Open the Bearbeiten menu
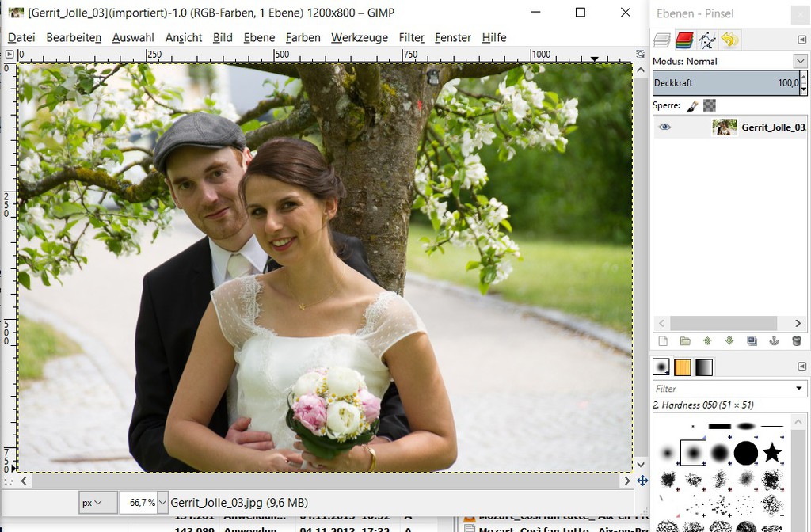Viewport: 811px width, 532px height. pyautogui.click(x=74, y=38)
